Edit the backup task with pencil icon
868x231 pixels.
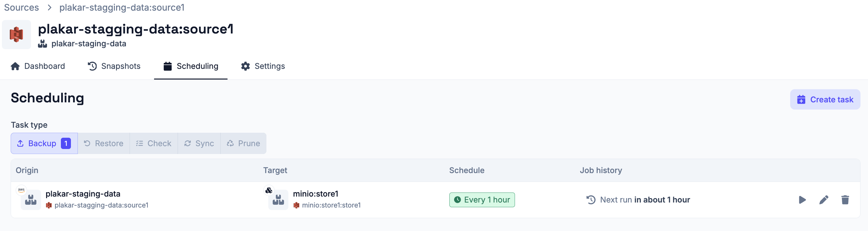pos(823,200)
